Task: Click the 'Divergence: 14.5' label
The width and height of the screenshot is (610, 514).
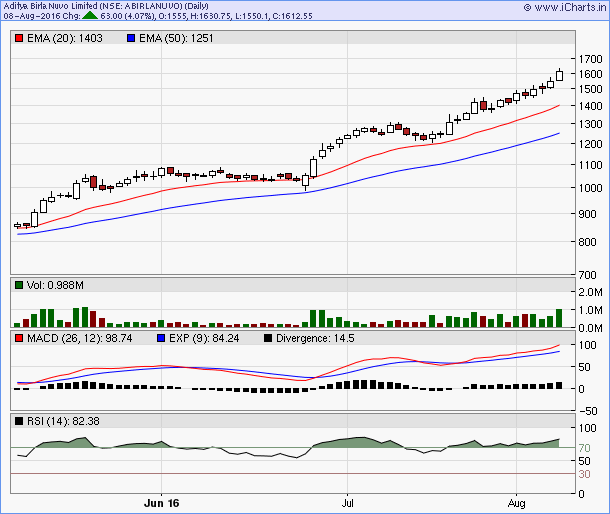Action: 316,338
